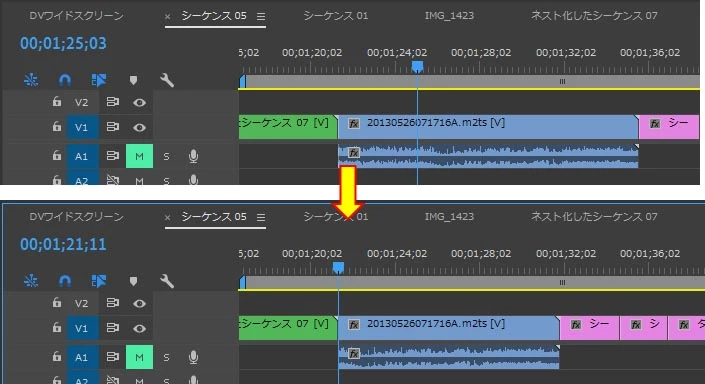Viewport: 705px width, 384px height.
Task: Lock track V1 in lower timeline
Action: (x=57, y=328)
